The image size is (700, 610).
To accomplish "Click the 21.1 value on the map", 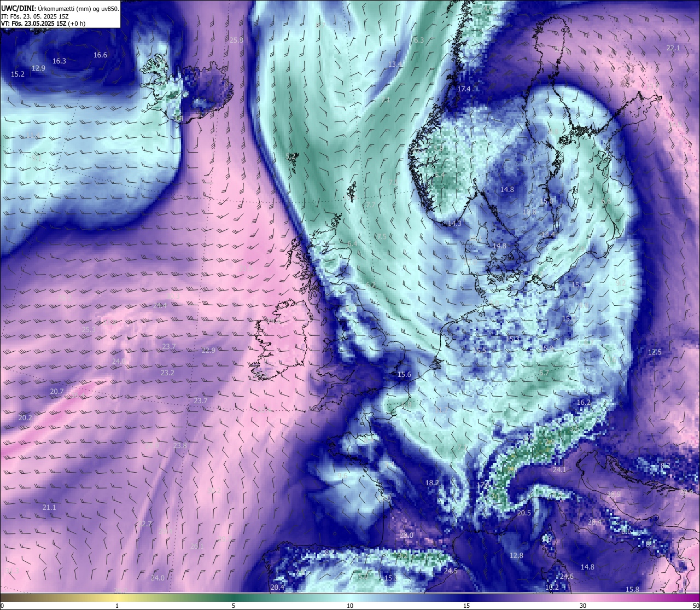I will (49, 507).
